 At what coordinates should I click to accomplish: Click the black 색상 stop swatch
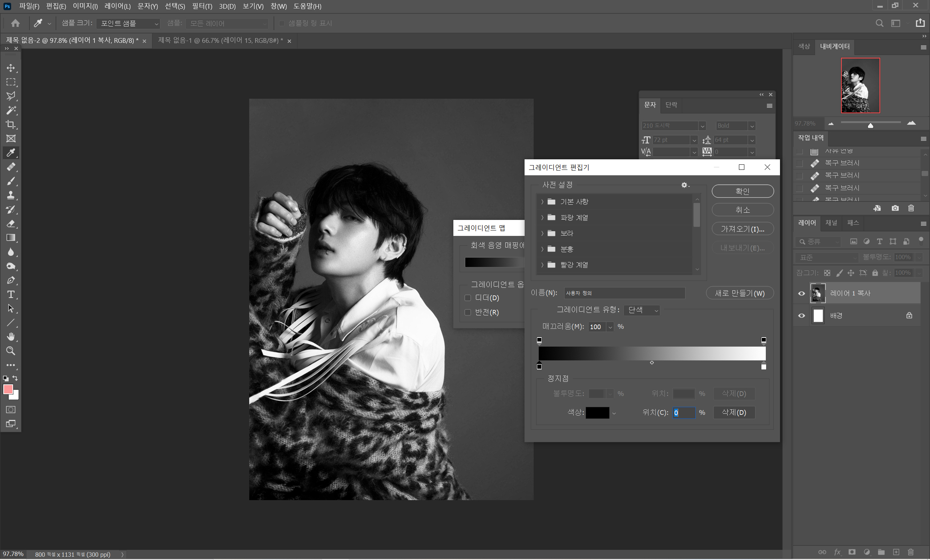coord(597,413)
